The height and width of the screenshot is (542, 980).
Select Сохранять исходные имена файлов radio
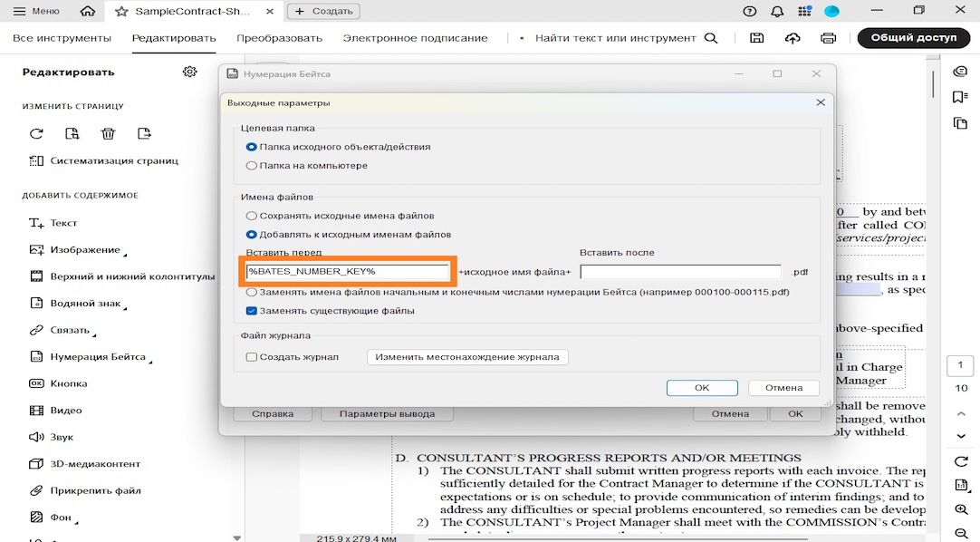(x=251, y=216)
